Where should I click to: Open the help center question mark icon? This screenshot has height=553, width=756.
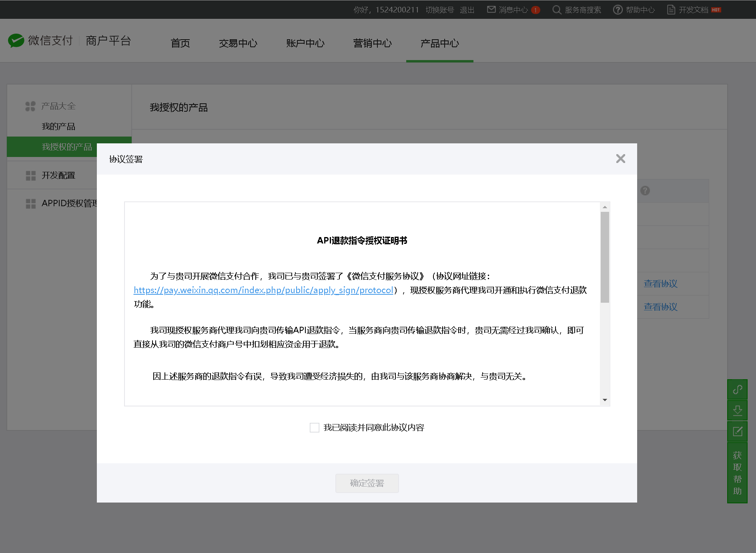[618, 10]
